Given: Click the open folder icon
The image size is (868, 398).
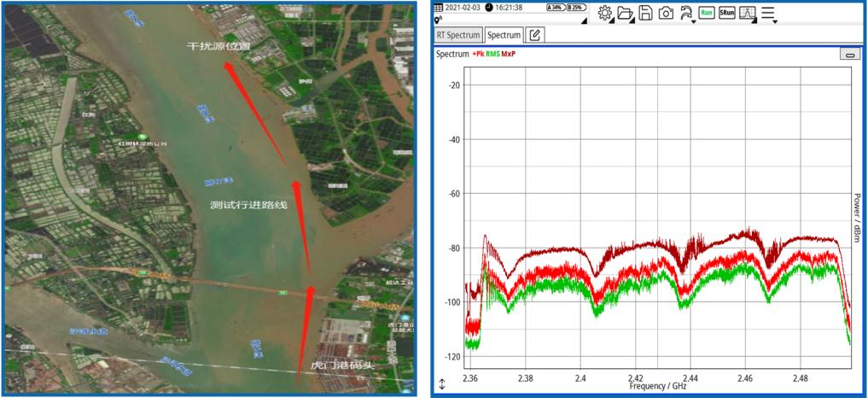Looking at the screenshot, I should (x=626, y=13).
